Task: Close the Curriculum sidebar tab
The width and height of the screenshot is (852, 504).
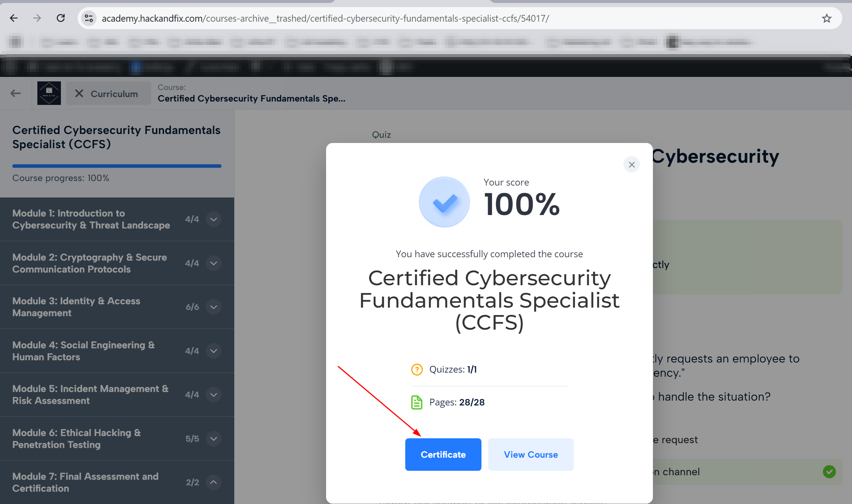Action: [79, 94]
